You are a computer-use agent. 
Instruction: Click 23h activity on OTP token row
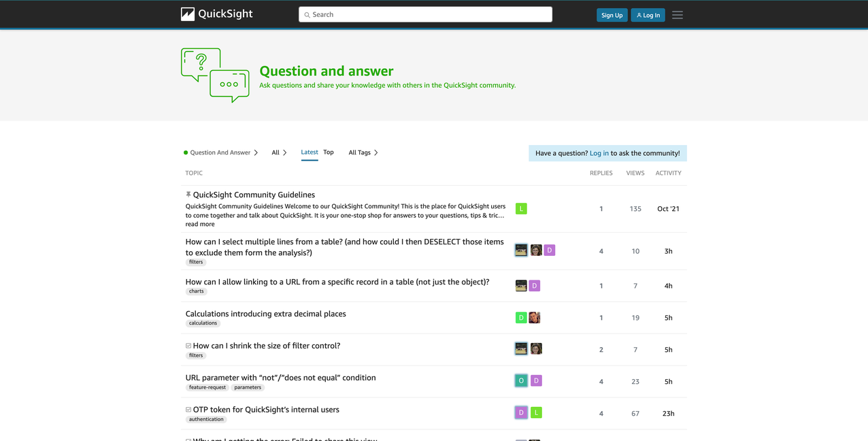click(x=669, y=413)
